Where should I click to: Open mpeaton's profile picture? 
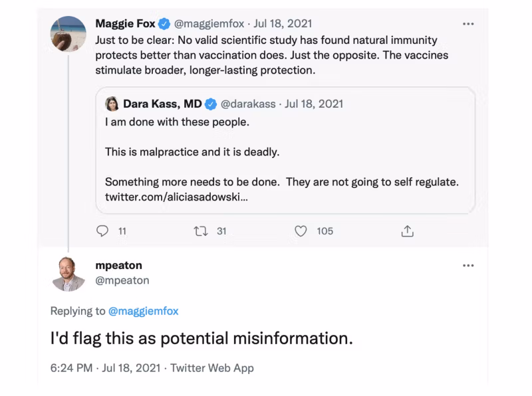click(x=68, y=273)
